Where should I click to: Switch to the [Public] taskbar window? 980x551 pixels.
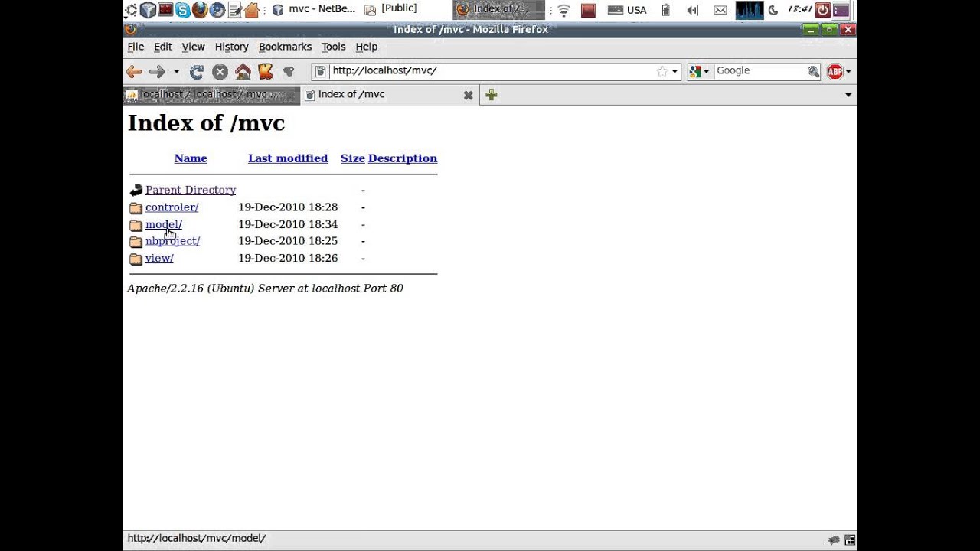click(390, 9)
